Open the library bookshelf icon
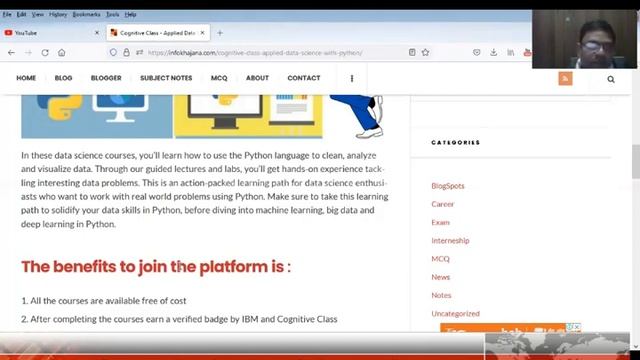The width and height of the screenshot is (640, 360). tap(511, 52)
